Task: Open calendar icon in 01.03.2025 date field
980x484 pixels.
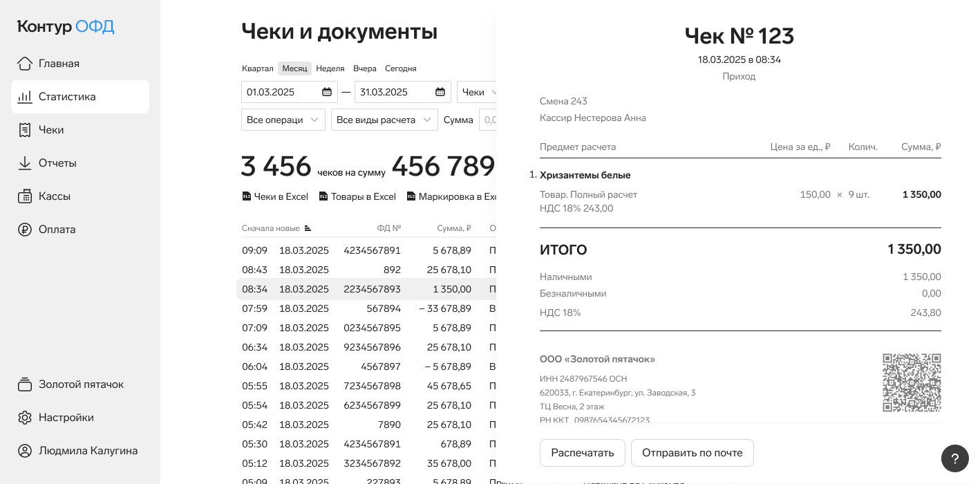Action: 327,92
